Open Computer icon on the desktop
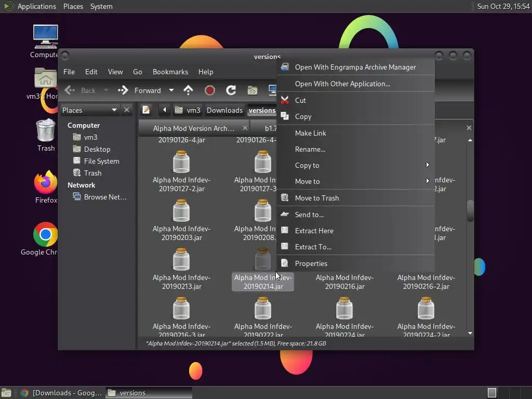Viewport: 532px width, 399px height. tap(46, 36)
